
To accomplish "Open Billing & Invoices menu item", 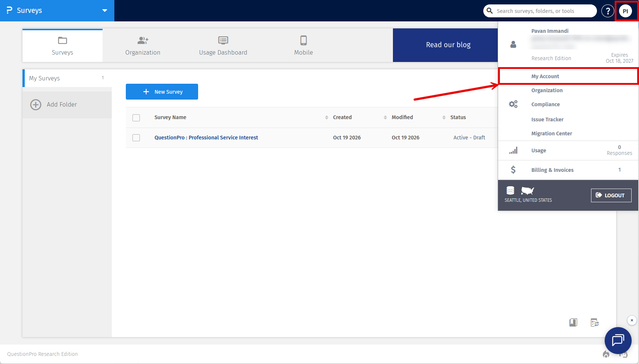I will [552, 170].
